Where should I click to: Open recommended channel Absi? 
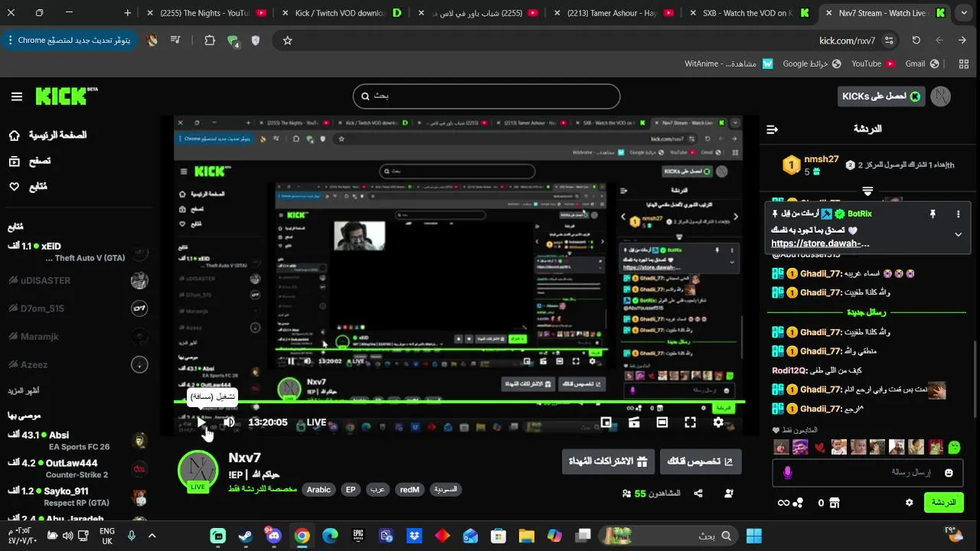click(78, 441)
